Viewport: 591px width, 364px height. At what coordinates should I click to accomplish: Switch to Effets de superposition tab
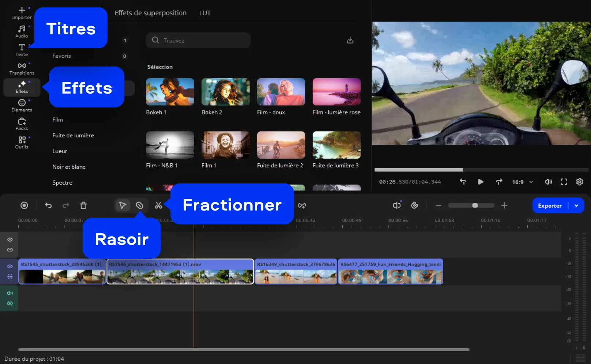pyautogui.click(x=150, y=13)
